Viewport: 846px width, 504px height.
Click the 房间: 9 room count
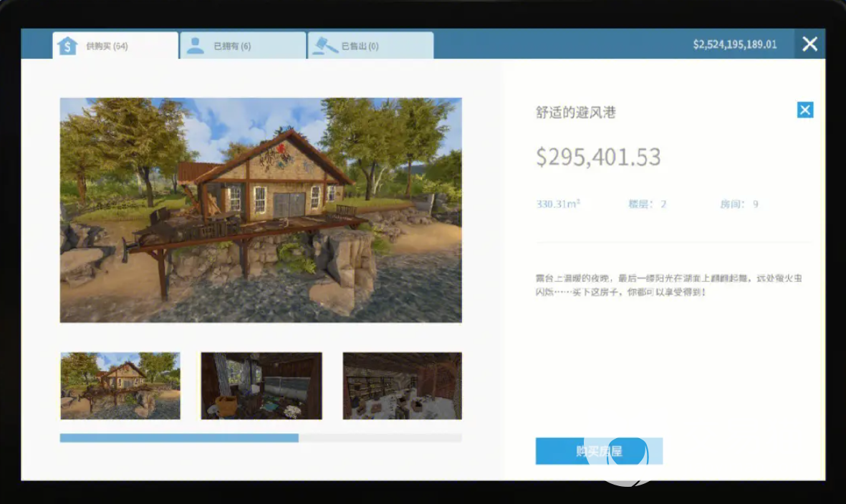tap(739, 204)
